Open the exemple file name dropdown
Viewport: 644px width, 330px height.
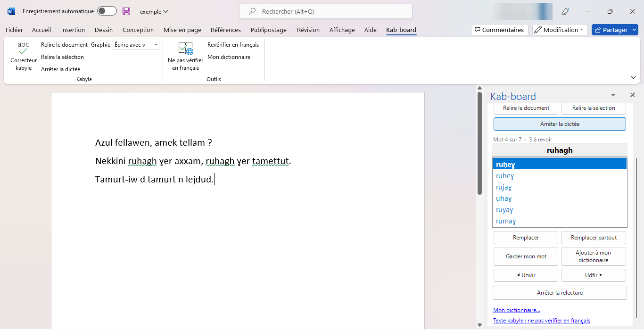(x=154, y=11)
